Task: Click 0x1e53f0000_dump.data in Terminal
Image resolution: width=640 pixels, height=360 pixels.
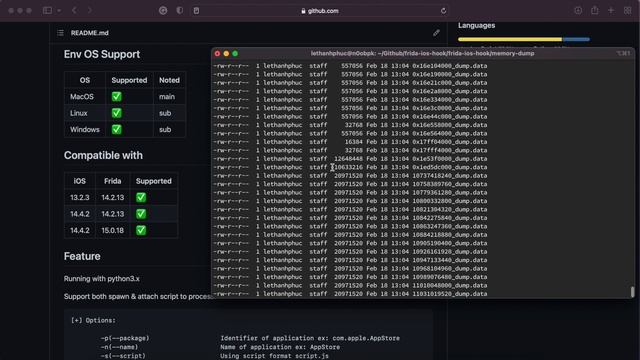Action: 449,159
